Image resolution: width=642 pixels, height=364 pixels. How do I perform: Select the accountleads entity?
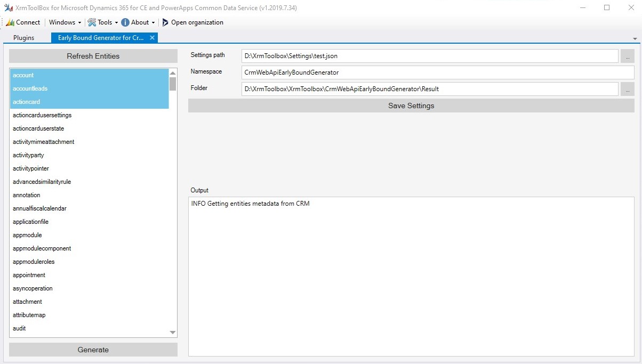pyautogui.click(x=90, y=88)
